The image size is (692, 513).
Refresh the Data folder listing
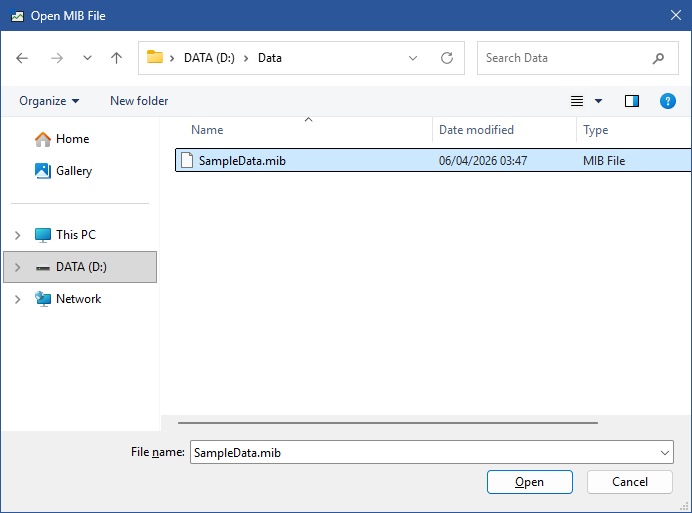[447, 58]
